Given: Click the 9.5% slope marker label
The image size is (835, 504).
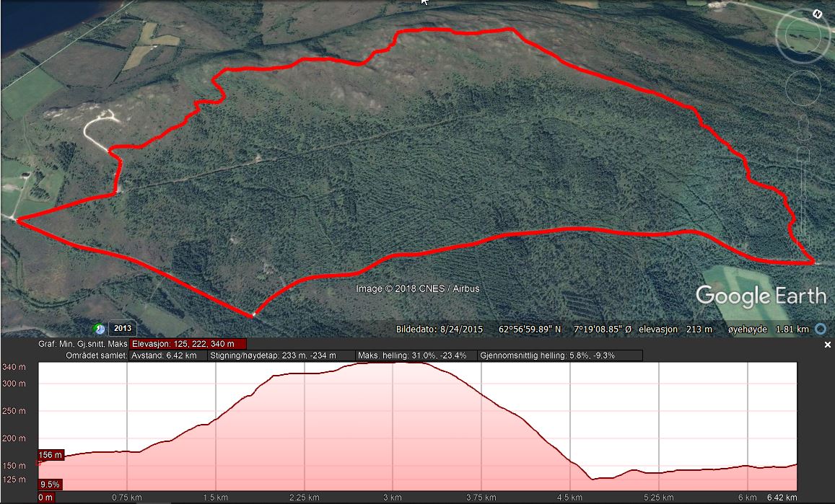Looking at the screenshot, I should [x=50, y=485].
